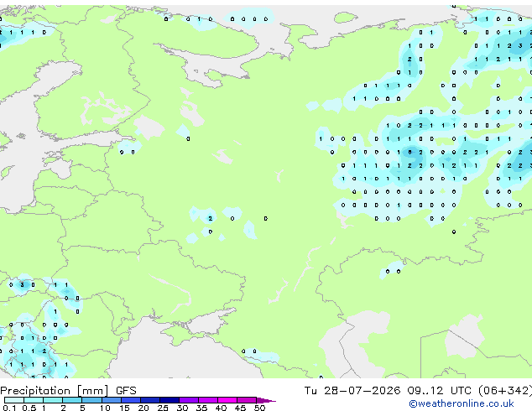Click the legend label '50'

coord(259,408)
